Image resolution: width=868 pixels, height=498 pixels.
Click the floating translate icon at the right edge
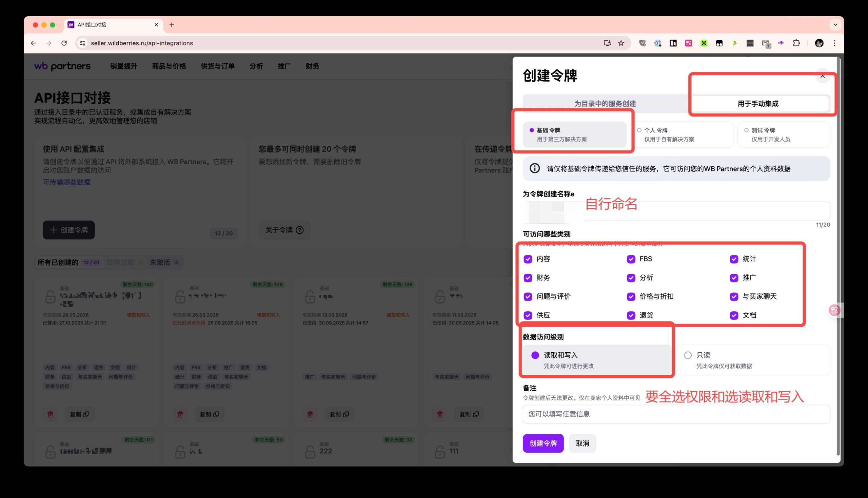tap(834, 310)
